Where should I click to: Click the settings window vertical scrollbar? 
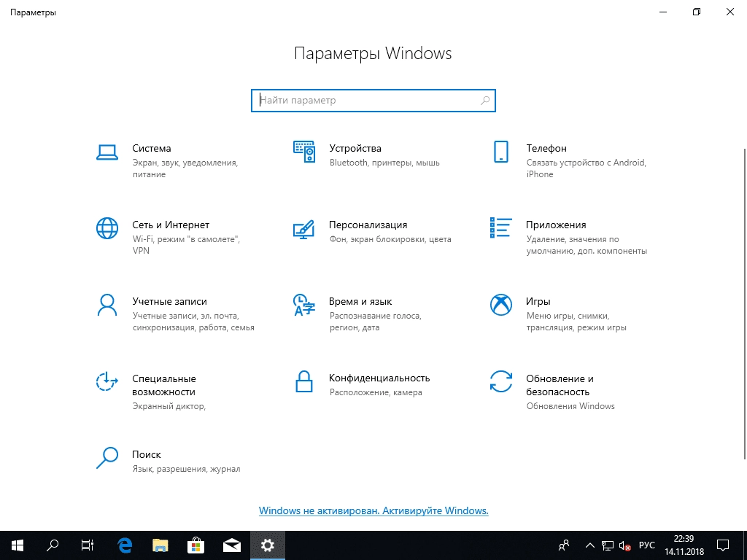(x=744, y=303)
